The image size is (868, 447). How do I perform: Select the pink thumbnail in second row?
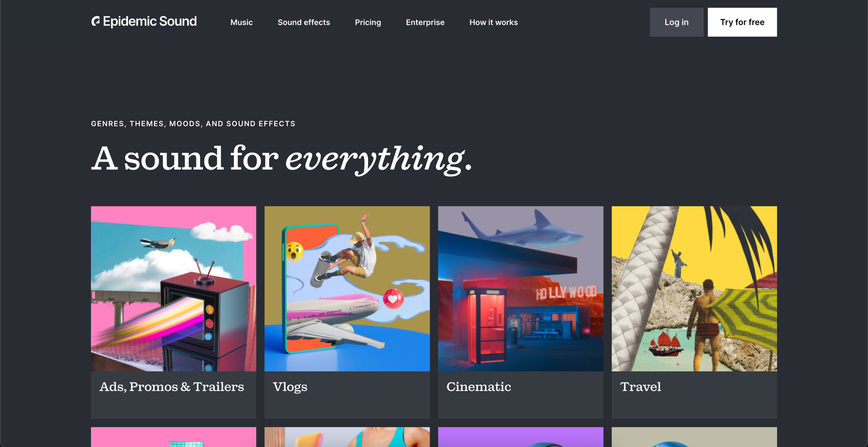(x=174, y=437)
